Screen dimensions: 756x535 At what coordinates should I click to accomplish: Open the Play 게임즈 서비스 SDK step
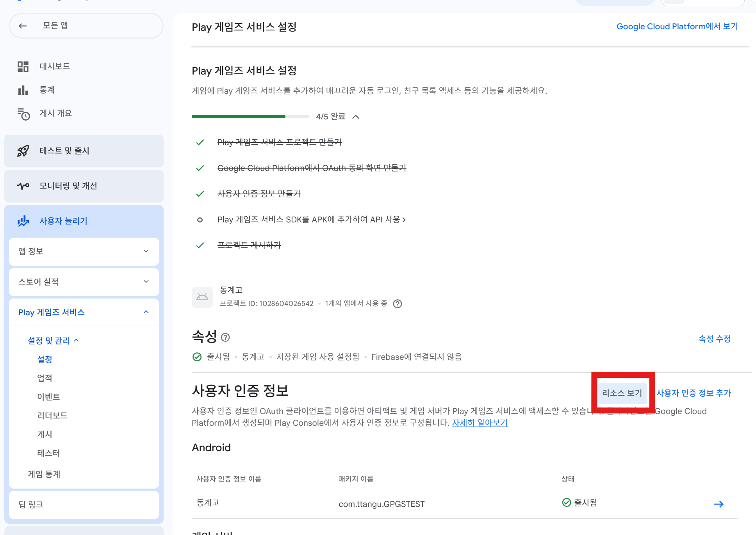311,220
